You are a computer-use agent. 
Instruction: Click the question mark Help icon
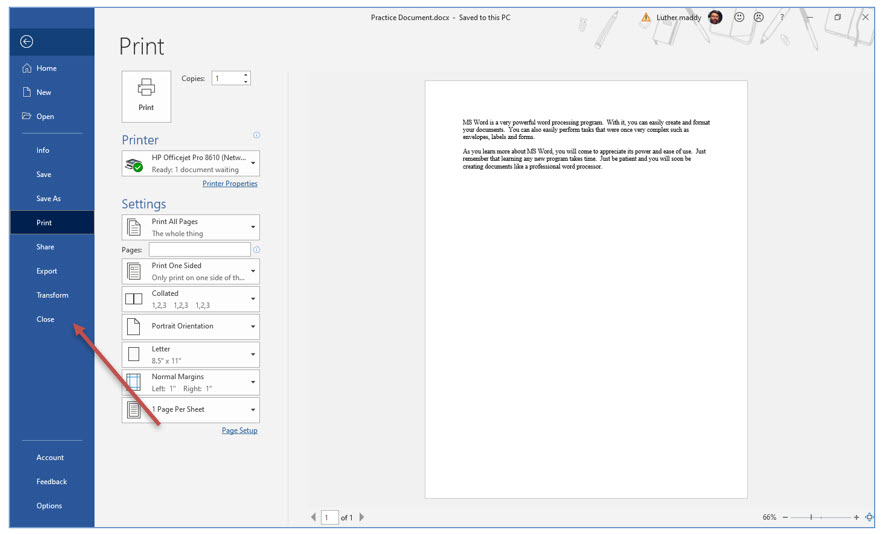[782, 17]
